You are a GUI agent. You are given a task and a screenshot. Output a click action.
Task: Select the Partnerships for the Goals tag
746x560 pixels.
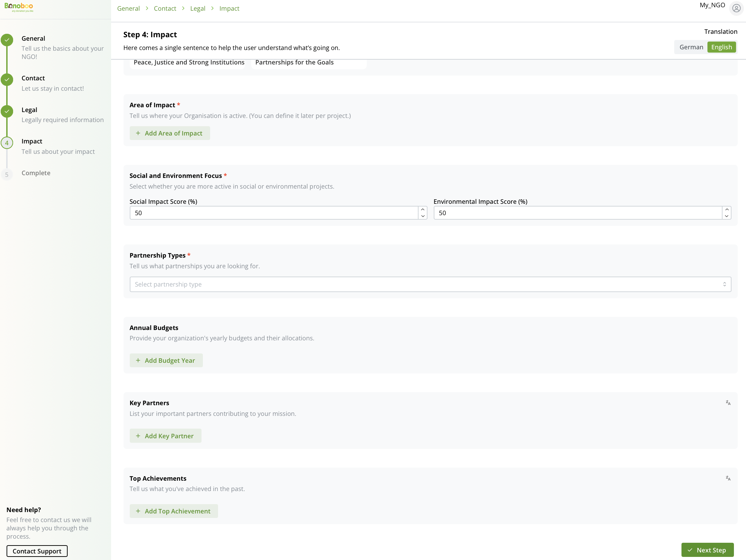point(294,62)
